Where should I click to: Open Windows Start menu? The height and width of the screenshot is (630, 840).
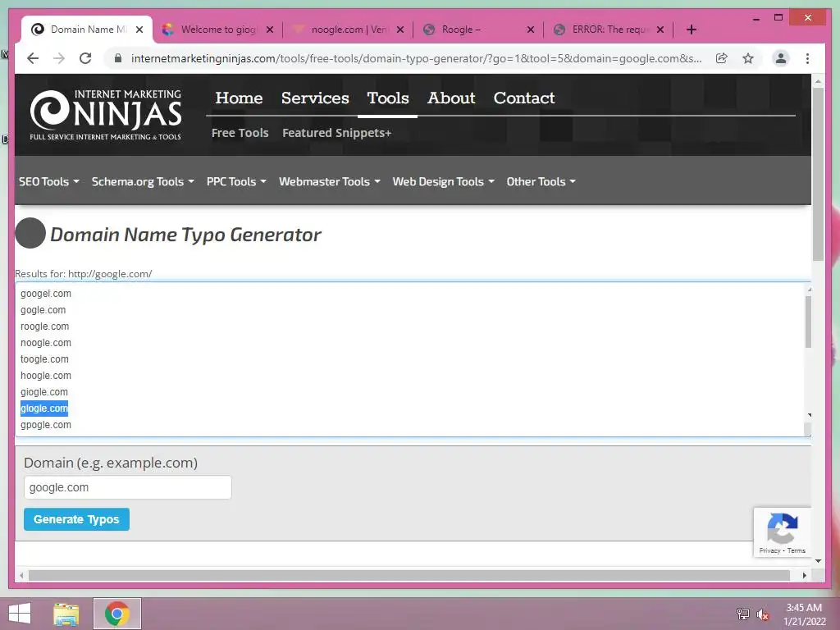point(20,614)
